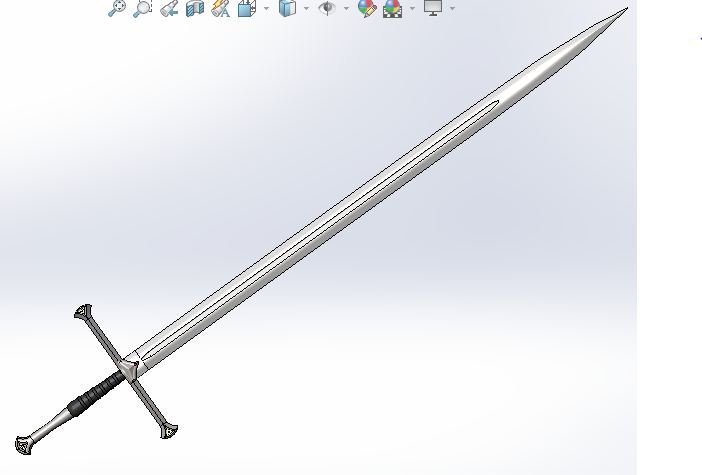Click the Apply Scene icon

point(392,8)
